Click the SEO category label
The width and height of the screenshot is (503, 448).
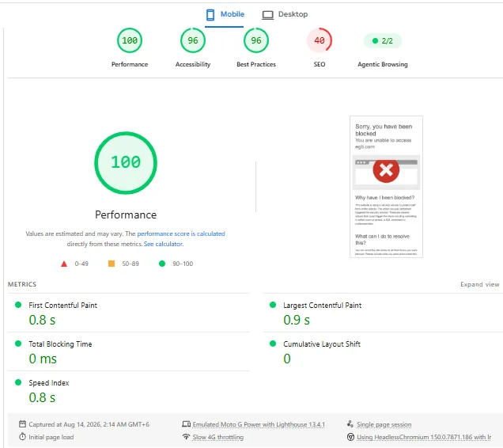(x=320, y=64)
